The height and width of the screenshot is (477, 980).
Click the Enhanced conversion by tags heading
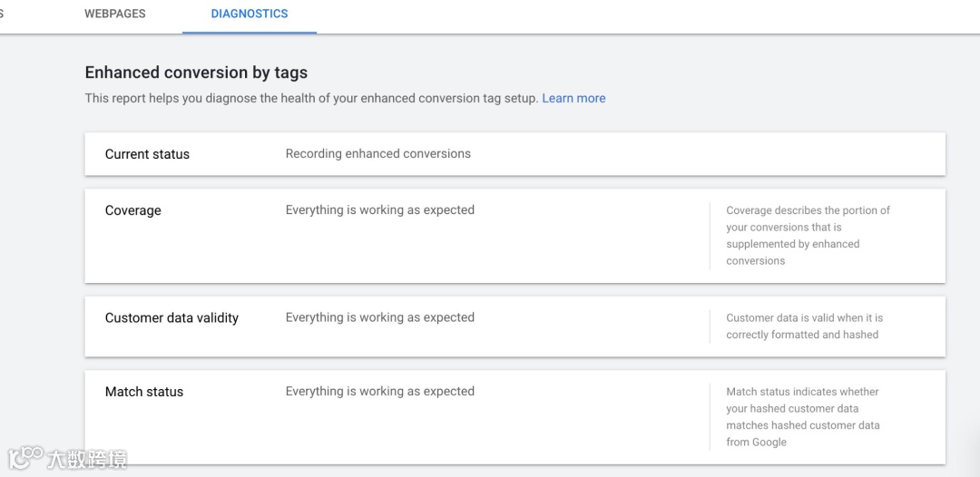(x=196, y=73)
